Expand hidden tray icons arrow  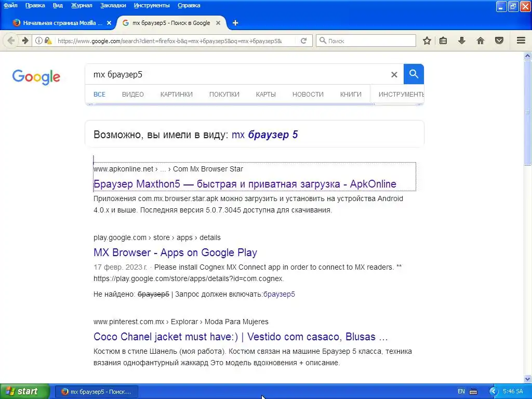tap(494, 392)
